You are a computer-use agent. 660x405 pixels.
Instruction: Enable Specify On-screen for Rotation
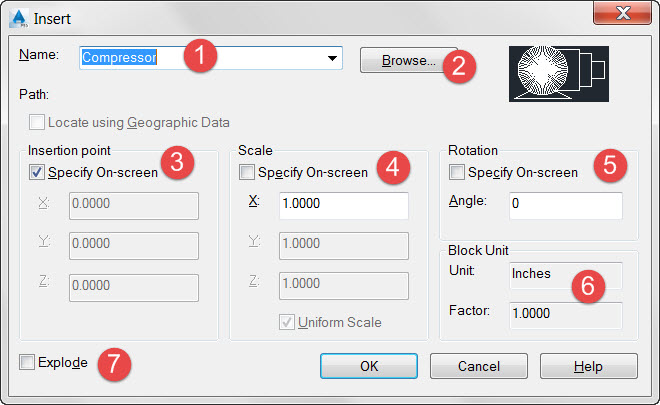tap(457, 173)
